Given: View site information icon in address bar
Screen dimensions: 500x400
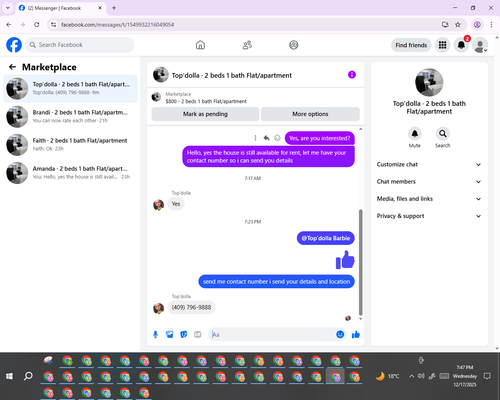Looking at the screenshot, I should click(x=53, y=24).
